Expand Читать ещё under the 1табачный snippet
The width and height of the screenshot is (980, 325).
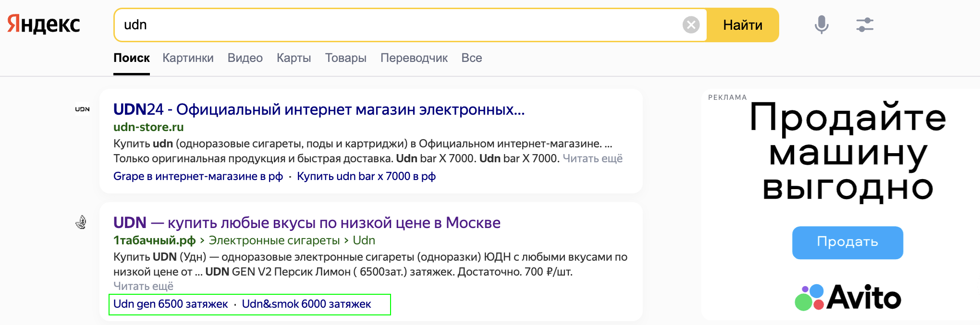(x=143, y=286)
